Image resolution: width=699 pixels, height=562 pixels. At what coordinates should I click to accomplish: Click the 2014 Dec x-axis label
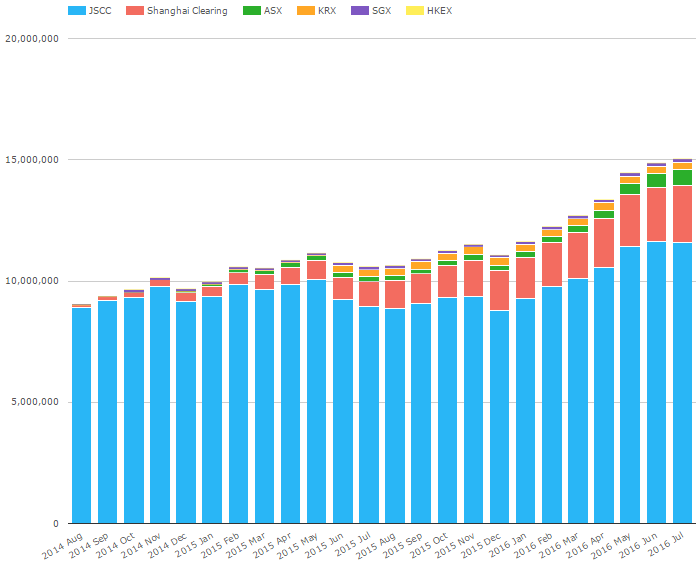(x=168, y=545)
